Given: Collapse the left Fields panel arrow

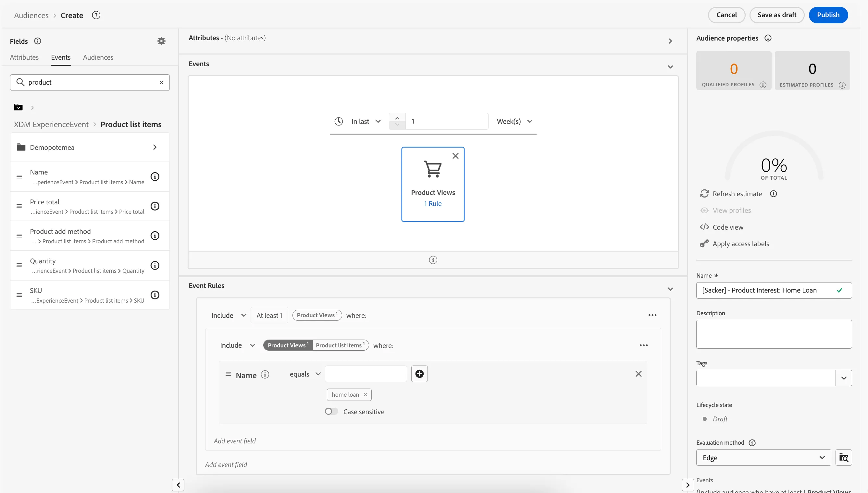Looking at the screenshot, I should [x=178, y=485].
